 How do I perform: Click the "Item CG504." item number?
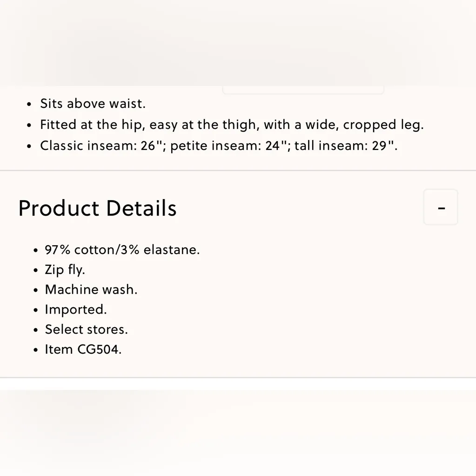83,349
